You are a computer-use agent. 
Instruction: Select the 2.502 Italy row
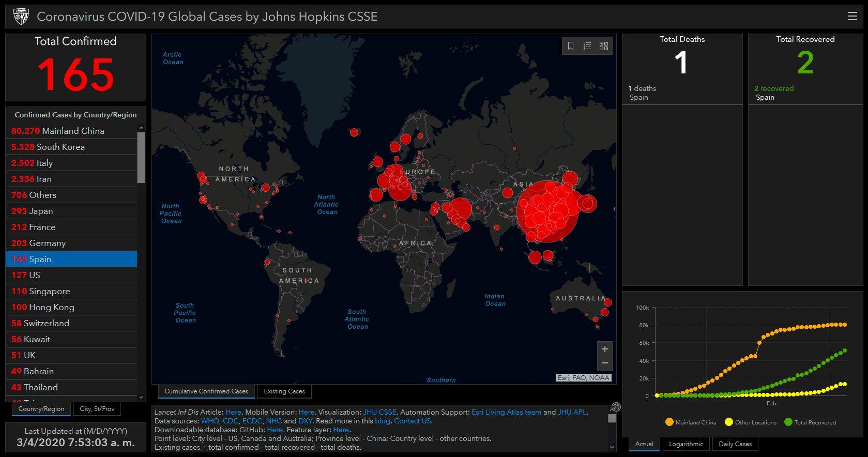(71, 163)
